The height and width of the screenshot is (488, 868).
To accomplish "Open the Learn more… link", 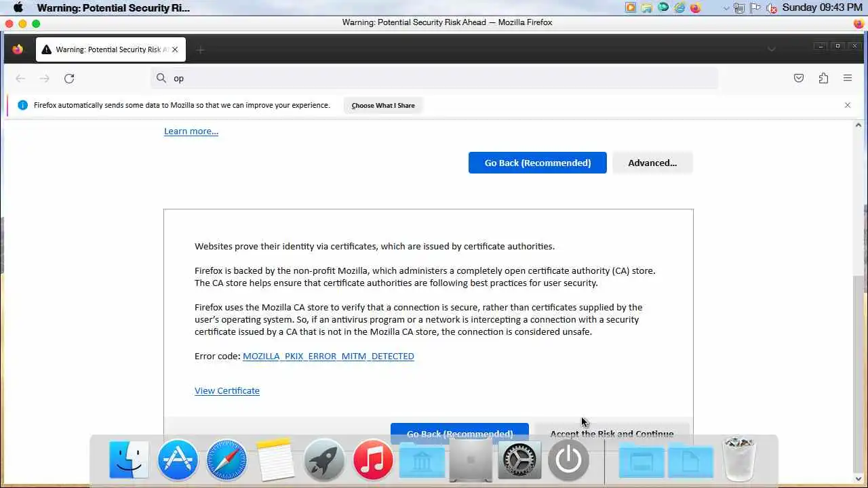I will 191,131.
